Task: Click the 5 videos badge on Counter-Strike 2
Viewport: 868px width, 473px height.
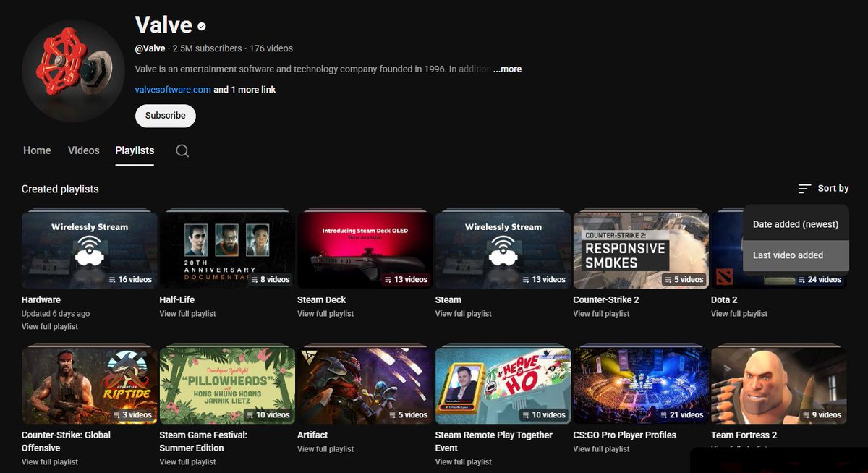Action: 684,279
